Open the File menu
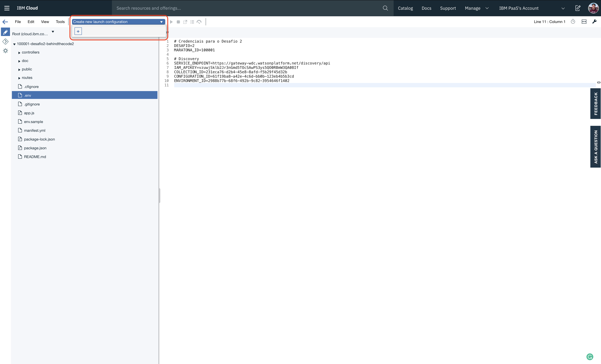 pos(18,22)
